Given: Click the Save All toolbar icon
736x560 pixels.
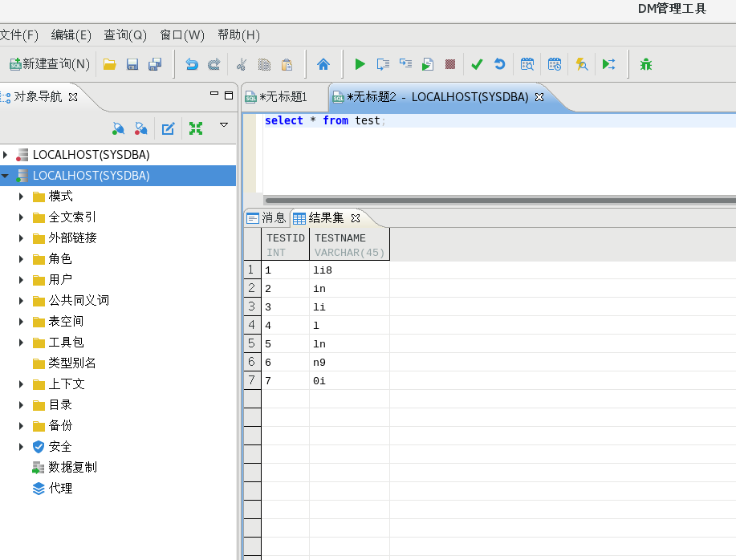Looking at the screenshot, I should (x=155, y=64).
